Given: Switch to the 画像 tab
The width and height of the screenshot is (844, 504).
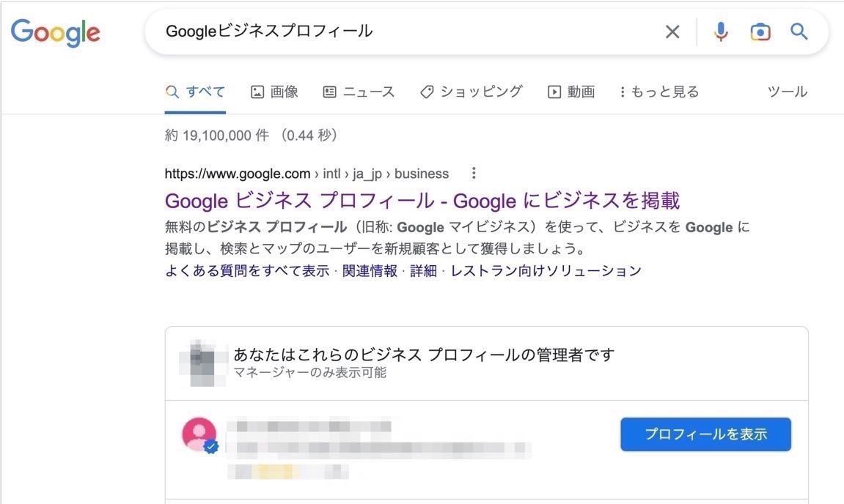Looking at the screenshot, I should 276,92.
